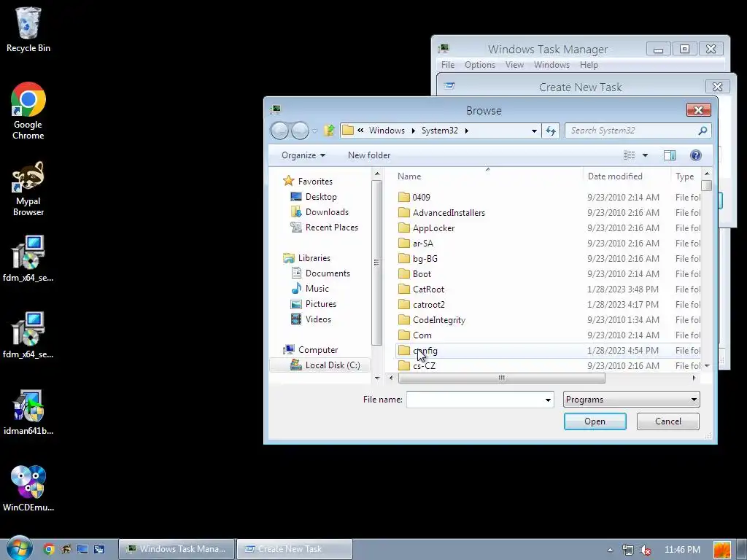Open the address bar history dropdown
This screenshot has width=747, height=560.
pyautogui.click(x=534, y=131)
